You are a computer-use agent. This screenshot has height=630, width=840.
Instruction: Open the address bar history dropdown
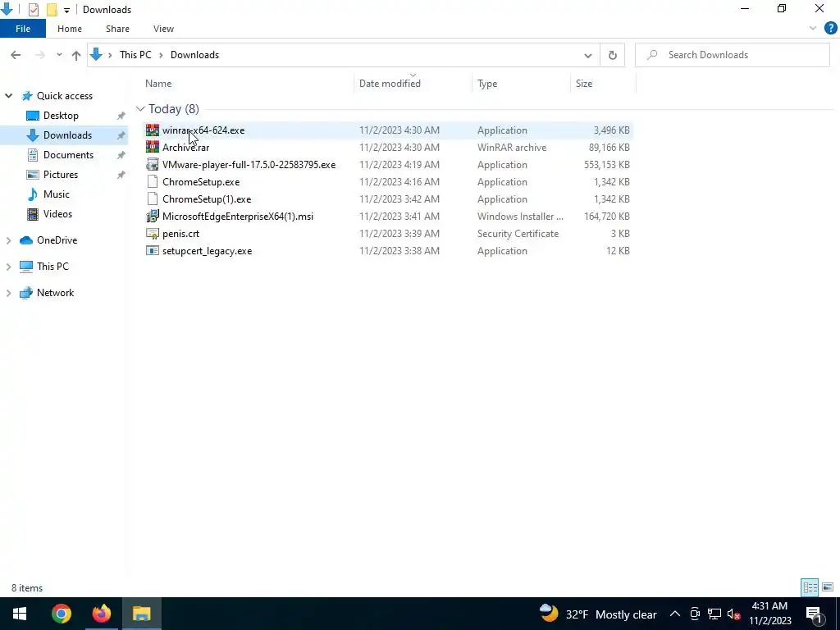pos(587,55)
